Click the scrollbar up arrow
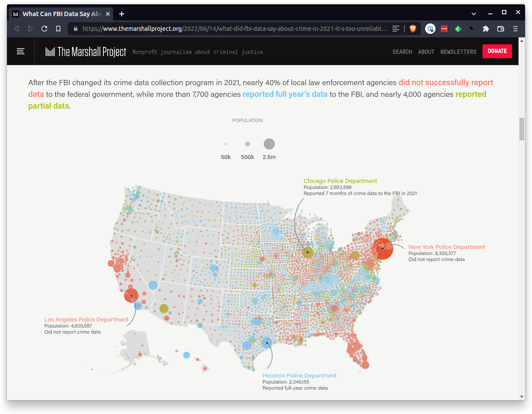The width and height of the screenshot is (532, 414). 522,40
